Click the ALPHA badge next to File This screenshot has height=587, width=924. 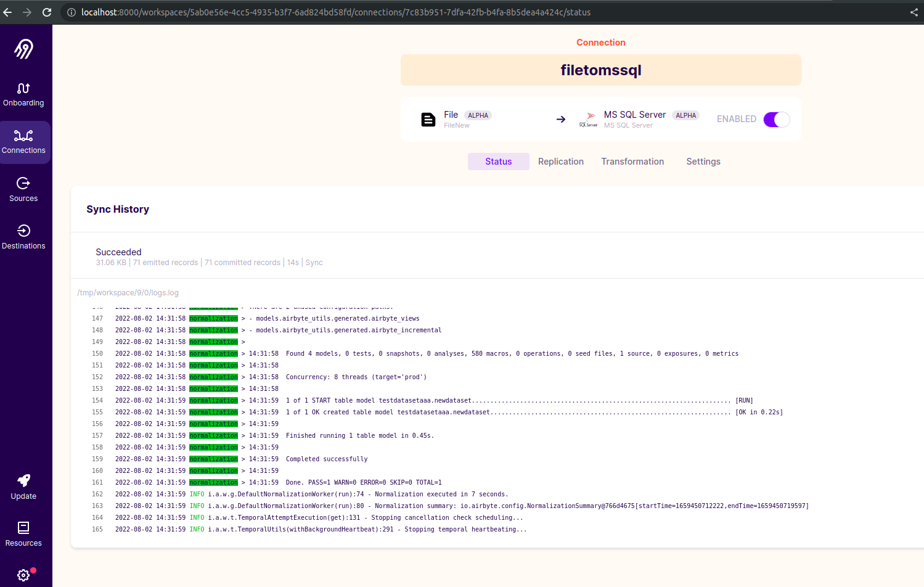pos(478,115)
